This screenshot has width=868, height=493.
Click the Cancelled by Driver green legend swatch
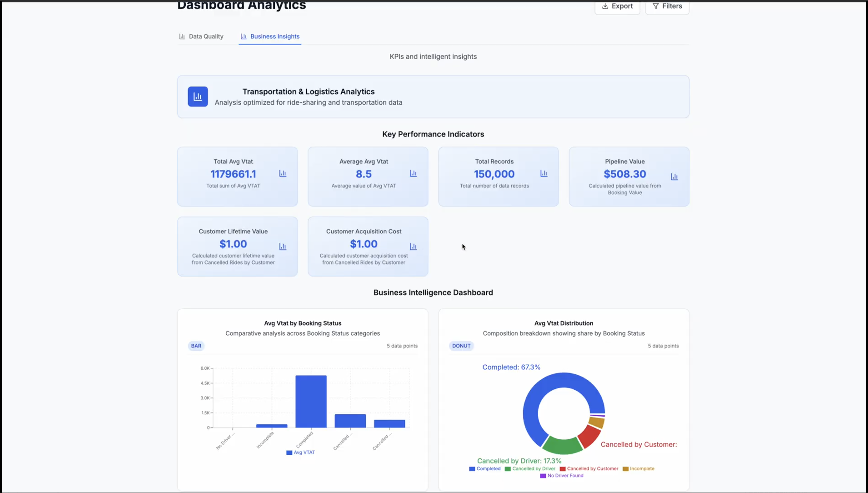point(507,469)
